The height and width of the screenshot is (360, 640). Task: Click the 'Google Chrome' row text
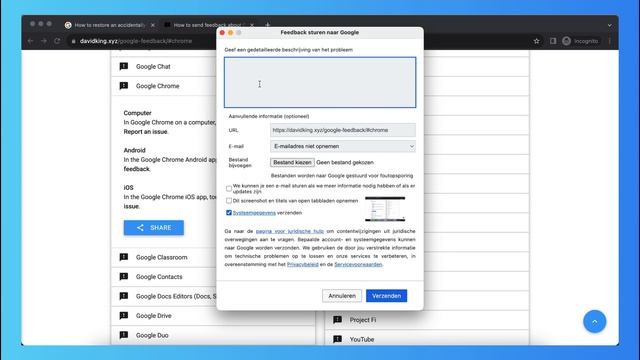point(158,86)
